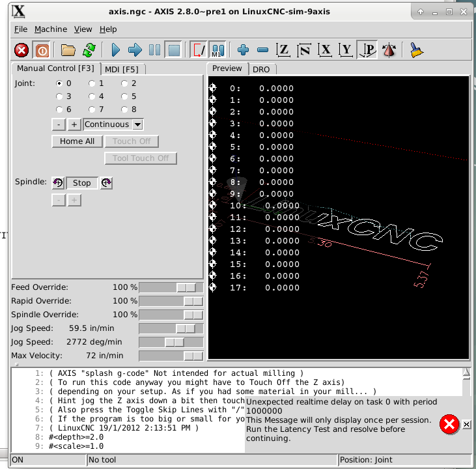Increase spindle speed with plus button
This screenshot has height=469, width=476.
pos(74,200)
